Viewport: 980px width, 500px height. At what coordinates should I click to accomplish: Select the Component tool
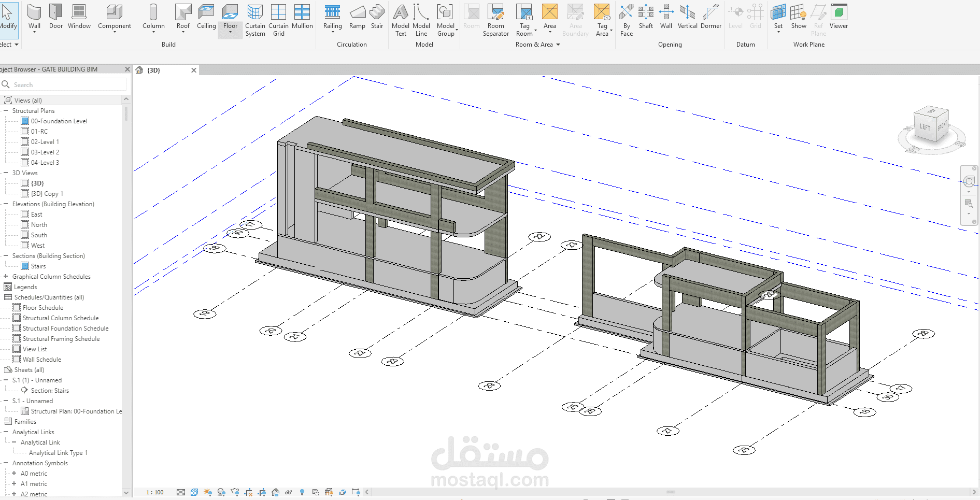point(115,18)
